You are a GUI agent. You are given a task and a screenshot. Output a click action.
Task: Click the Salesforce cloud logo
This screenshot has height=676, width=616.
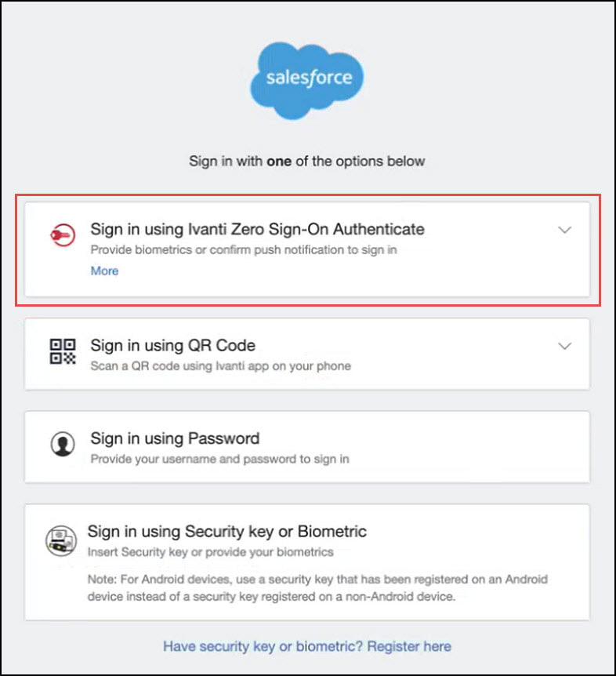[307, 81]
